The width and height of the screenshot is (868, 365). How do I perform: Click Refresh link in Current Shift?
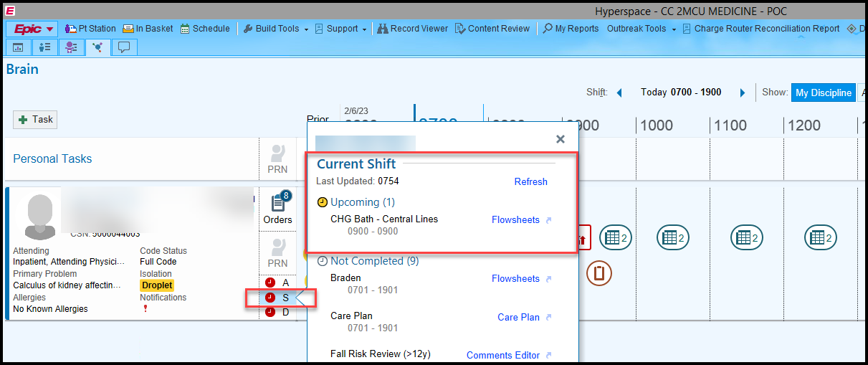pyautogui.click(x=530, y=181)
